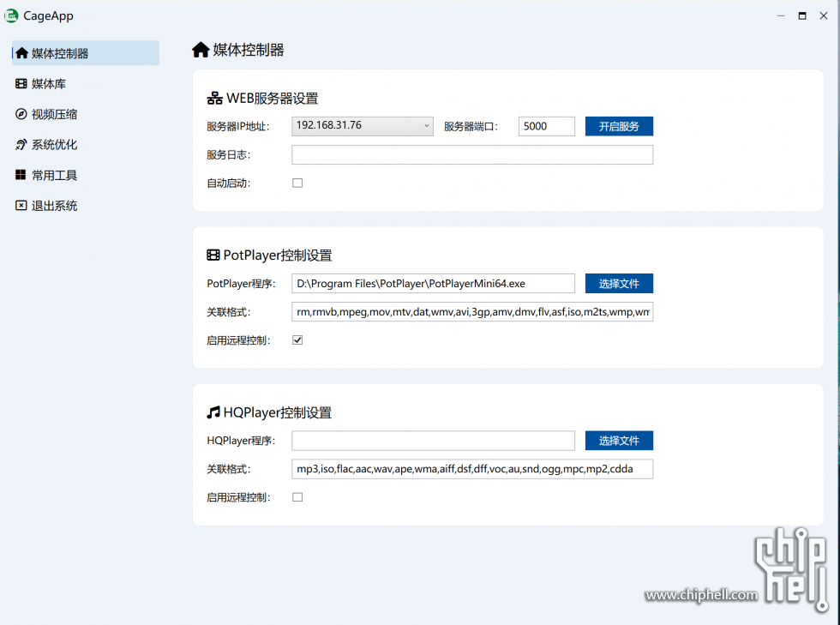
Task: Open the 媒体控制器 sidebar menu item
Action: tap(86, 53)
